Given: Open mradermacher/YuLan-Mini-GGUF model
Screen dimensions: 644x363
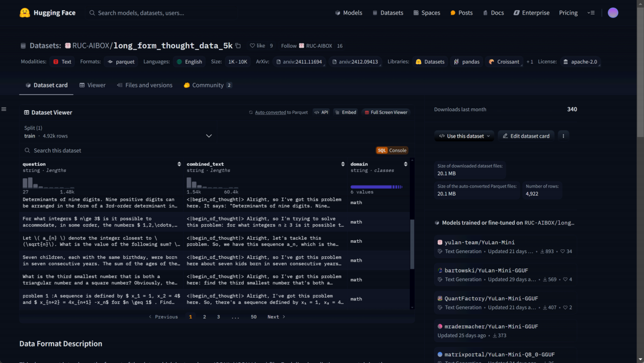Looking at the screenshot, I should click(x=505, y=330).
